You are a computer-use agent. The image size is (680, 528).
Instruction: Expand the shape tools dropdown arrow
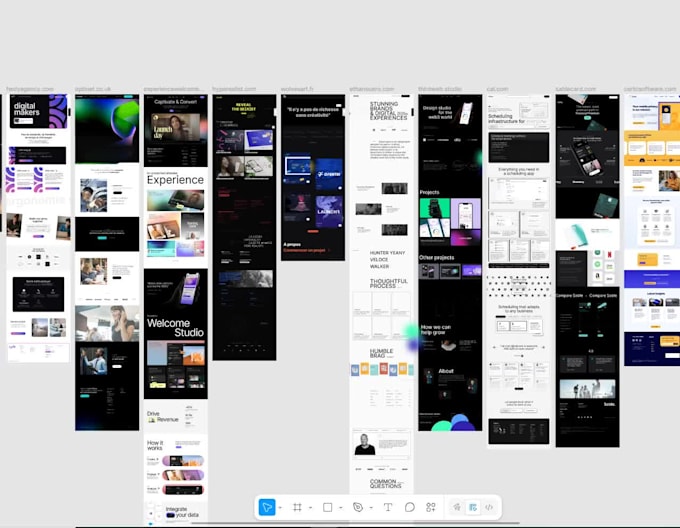pos(341,508)
